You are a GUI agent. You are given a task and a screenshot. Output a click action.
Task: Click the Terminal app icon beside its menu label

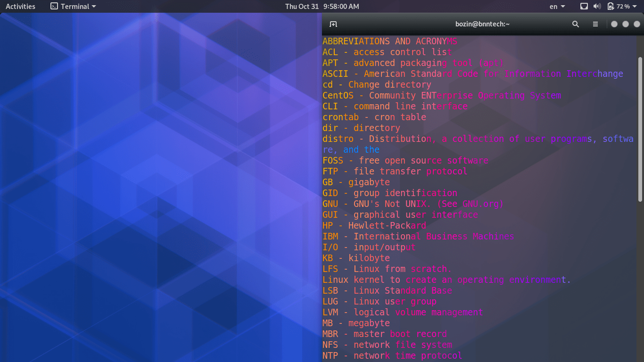pos(53,6)
